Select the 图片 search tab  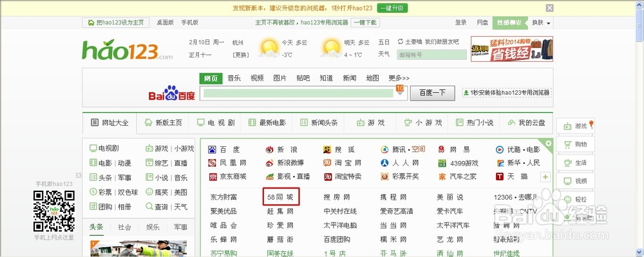click(279, 78)
